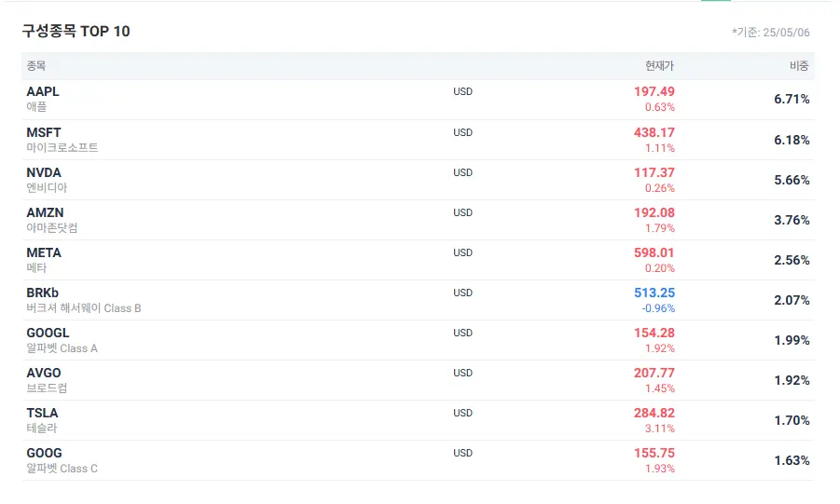Click GOOG change 1.93%
This screenshot has height=504, width=840.
660,468
